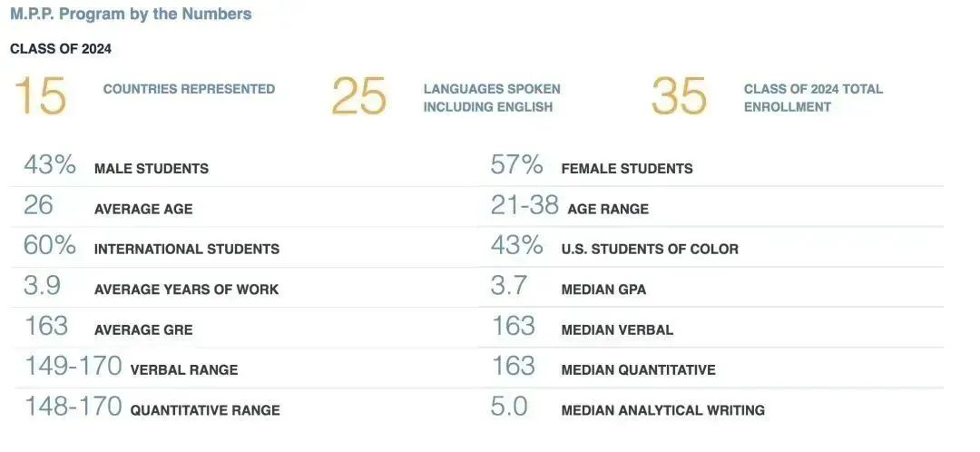Click the Male Students row label
Screen dimensions: 980x452
[152, 169]
